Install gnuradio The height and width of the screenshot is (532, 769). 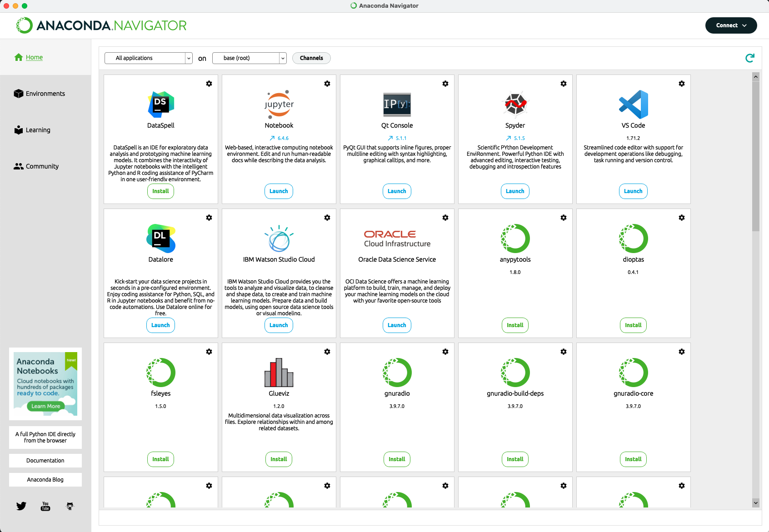(397, 459)
